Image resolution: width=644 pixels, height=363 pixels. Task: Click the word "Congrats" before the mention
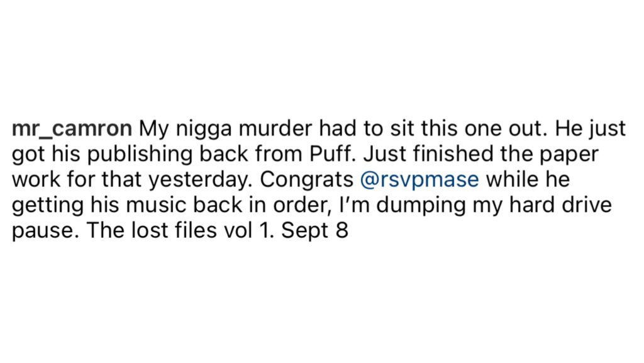(306, 181)
